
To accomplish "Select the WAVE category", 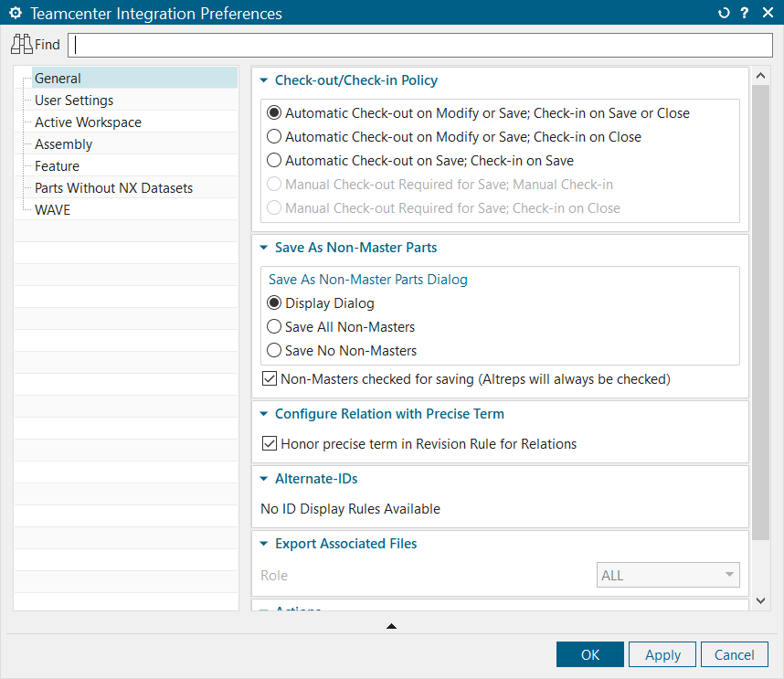I will 52,210.
